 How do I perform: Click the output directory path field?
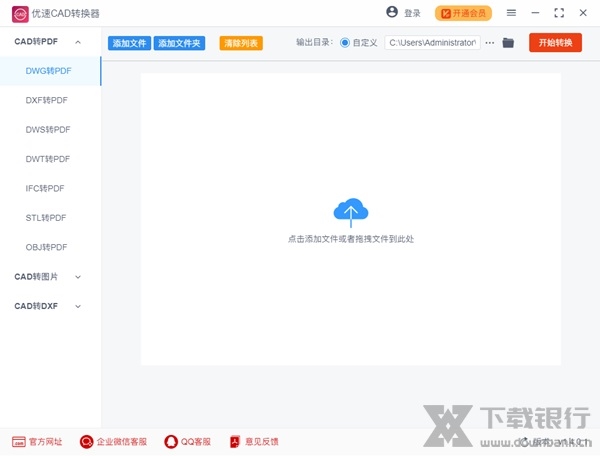point(432,43)
